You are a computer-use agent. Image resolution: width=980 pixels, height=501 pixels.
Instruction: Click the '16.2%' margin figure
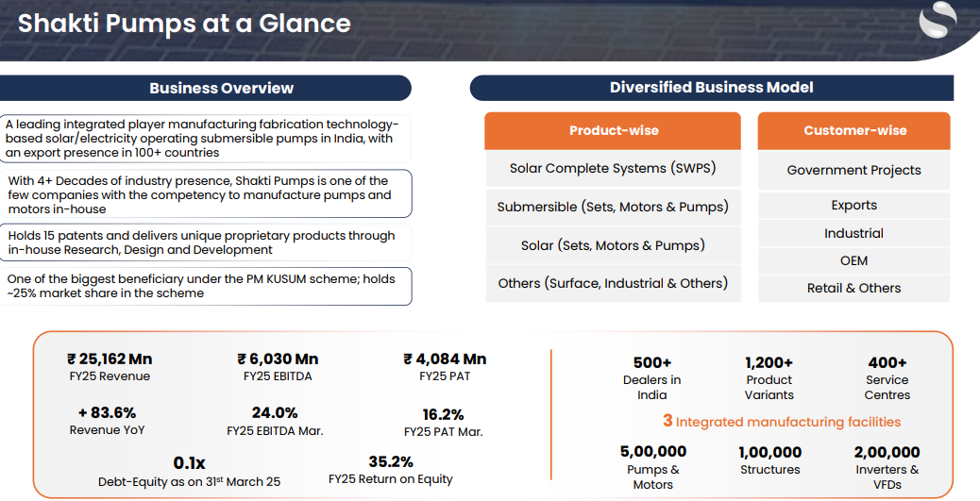443,415
